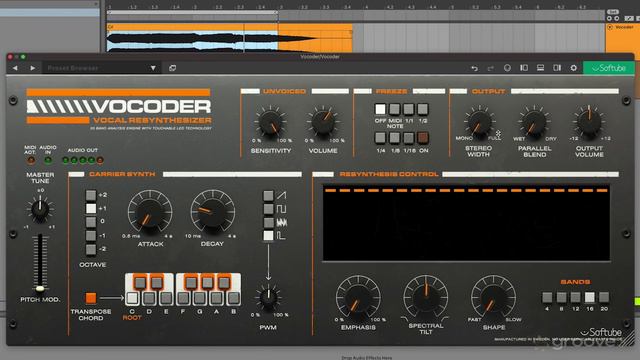Toggle the A chord key
Screen dimensions: 640x360
pyautogui.click(x=216, y=298)
